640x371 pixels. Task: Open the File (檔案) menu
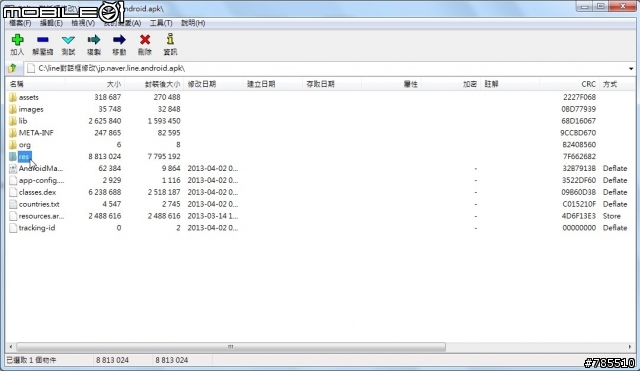[20, 23]
